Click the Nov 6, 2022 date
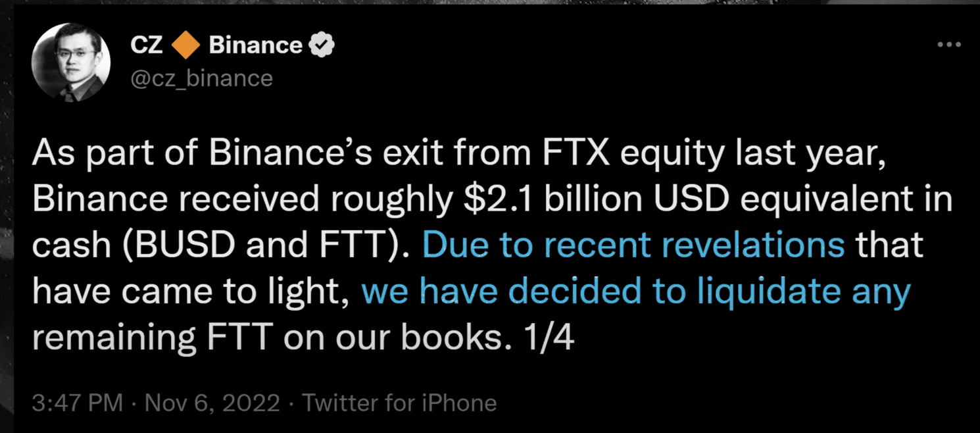 point(212,403)
